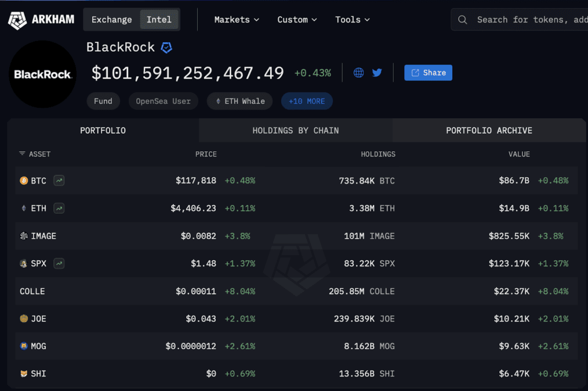Open BlackRock's website globe icon
588x391 pixels.
pos(359,72)
